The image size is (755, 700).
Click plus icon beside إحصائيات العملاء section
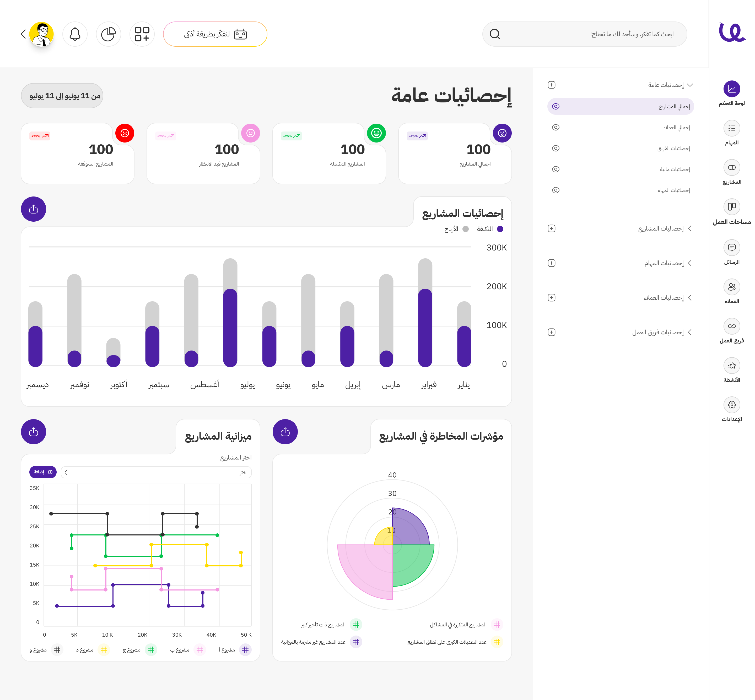(552, 298)
